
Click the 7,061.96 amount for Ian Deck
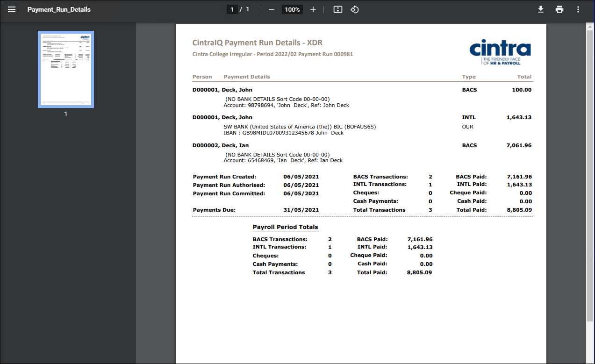tap(519, 145)
